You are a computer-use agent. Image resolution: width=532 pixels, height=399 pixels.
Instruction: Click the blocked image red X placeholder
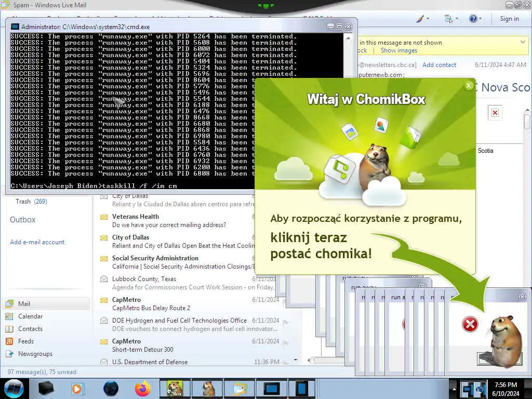(495, 113)
